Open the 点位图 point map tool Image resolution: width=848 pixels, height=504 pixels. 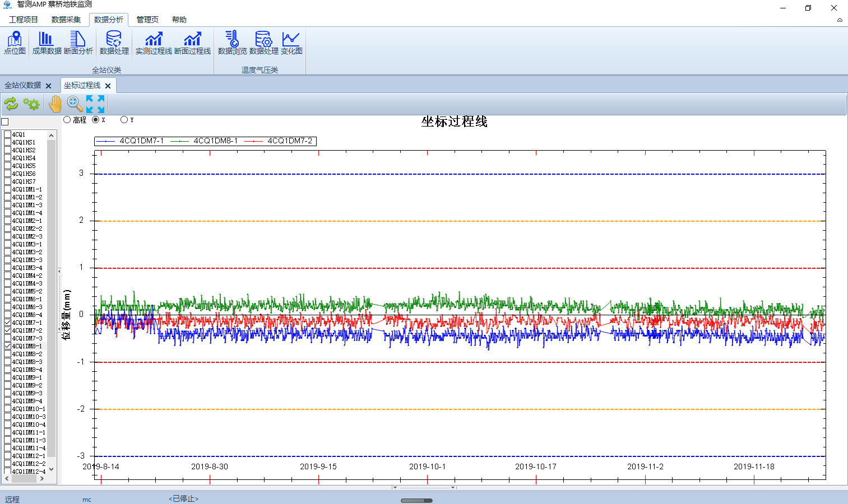coord(15,43)
